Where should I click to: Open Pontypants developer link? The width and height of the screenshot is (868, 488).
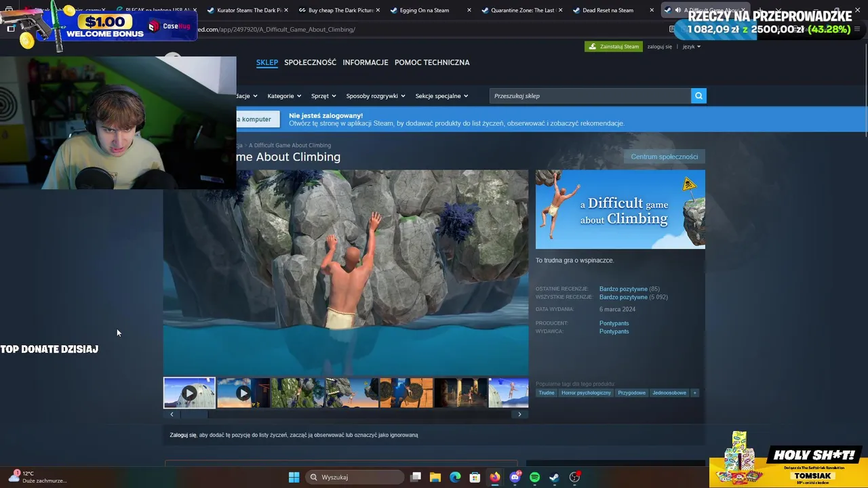pyautogui.click(x=614, y=323)
